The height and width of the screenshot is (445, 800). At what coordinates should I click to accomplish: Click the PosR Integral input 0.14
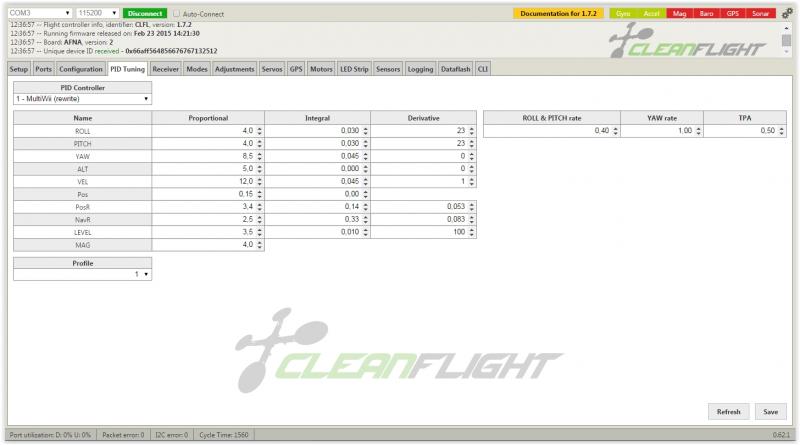pos(317,207)
